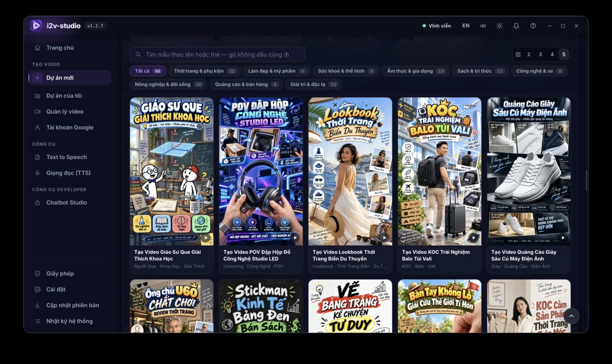This screenshot has height=364, width=612.
Task: Open the sound volume icon in header
Action: coord(483,26)
